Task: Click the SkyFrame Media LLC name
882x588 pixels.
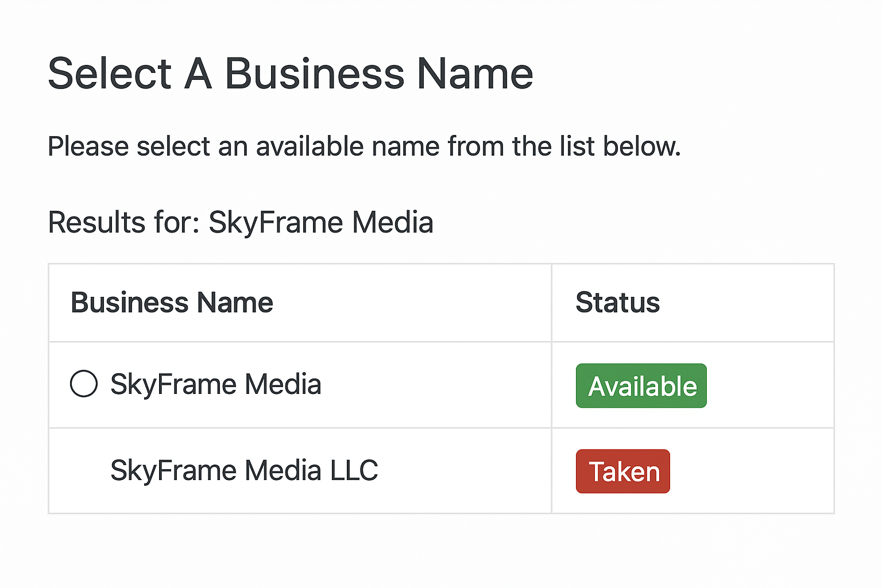Action: point(244,471)
